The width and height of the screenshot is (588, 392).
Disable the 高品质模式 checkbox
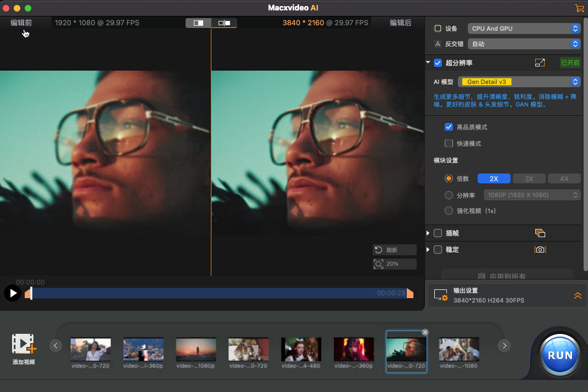click(449, 127)
